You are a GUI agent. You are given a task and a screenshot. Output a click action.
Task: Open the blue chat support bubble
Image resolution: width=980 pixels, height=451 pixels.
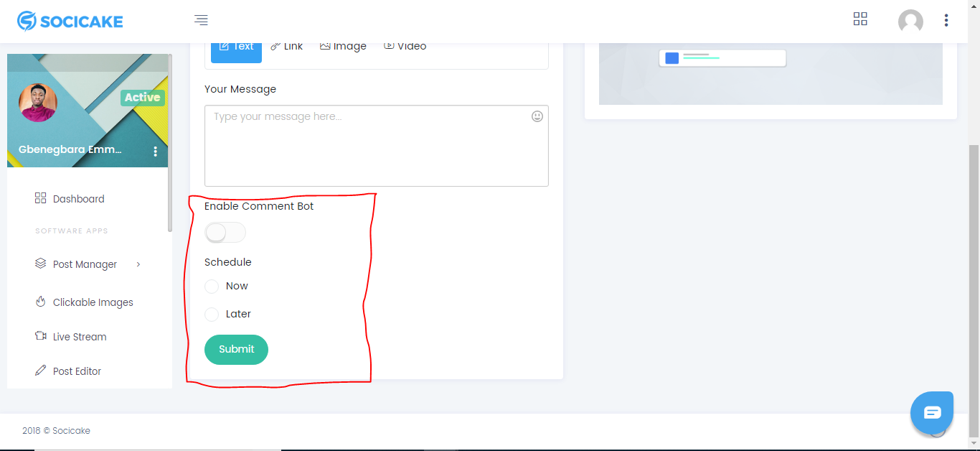point(932,413)
